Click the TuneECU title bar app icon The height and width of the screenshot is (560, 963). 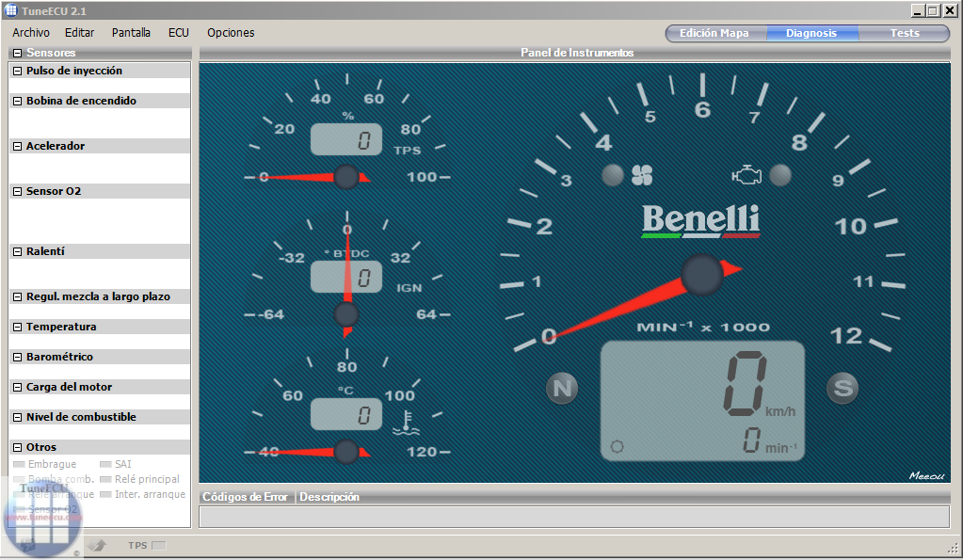11,10
